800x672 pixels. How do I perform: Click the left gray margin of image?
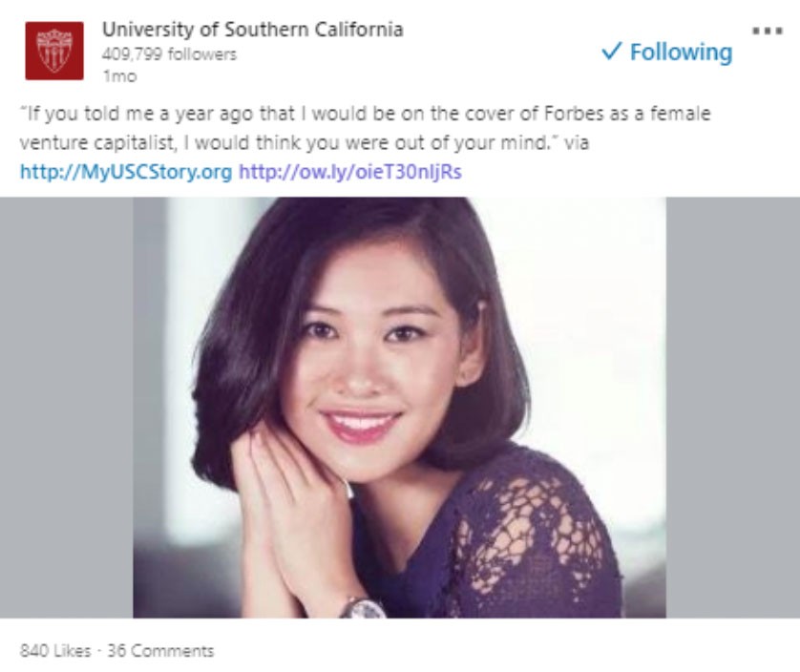[66, 407]
